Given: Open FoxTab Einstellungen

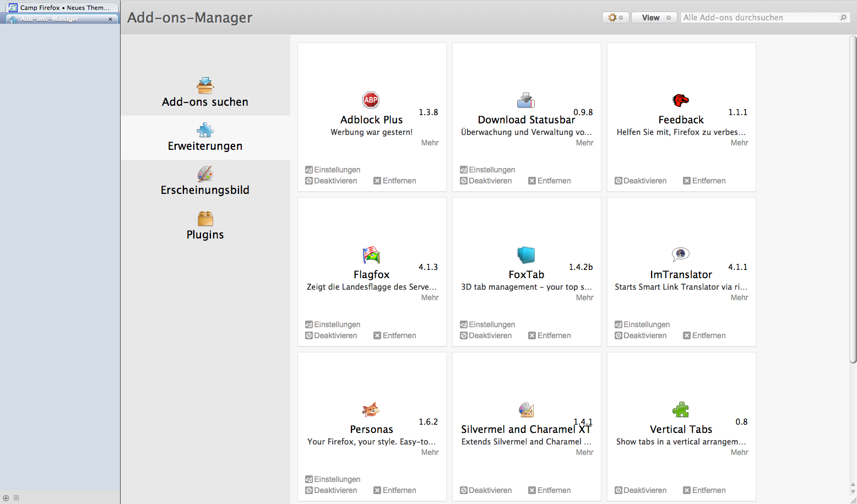Looking at the screenshot, I should 487,324.
